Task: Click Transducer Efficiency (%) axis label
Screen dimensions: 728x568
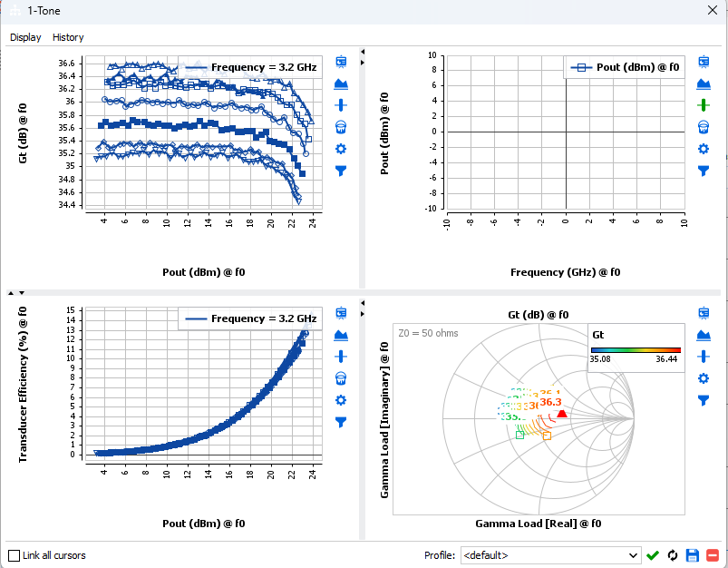Action: (x=23, y=385)
